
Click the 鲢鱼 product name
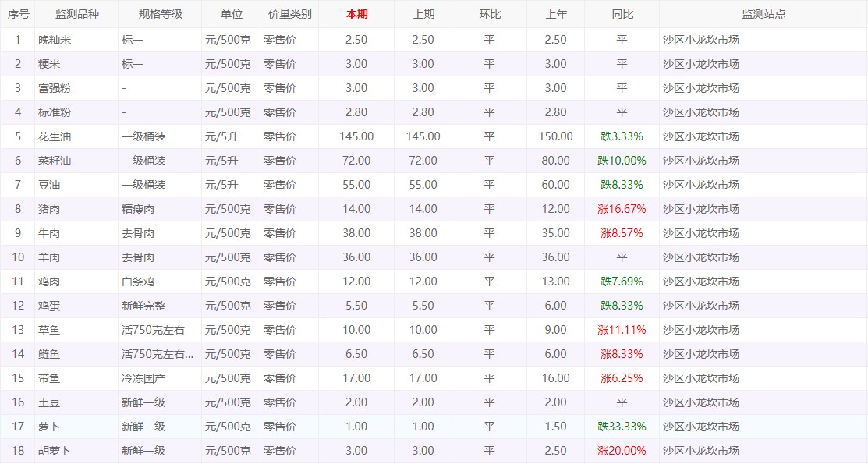click(49, 354)
